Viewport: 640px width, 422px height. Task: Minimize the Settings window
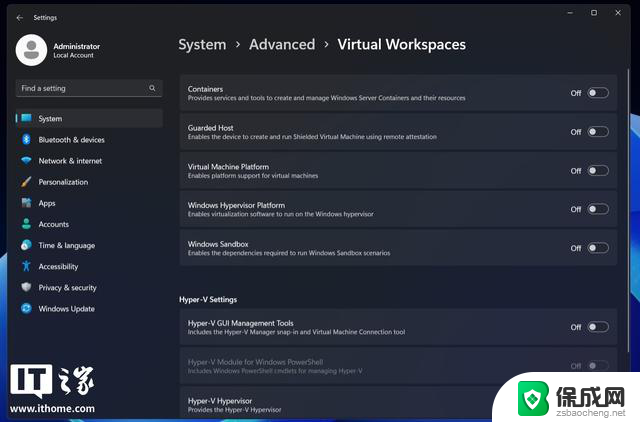tap(570, 13)
